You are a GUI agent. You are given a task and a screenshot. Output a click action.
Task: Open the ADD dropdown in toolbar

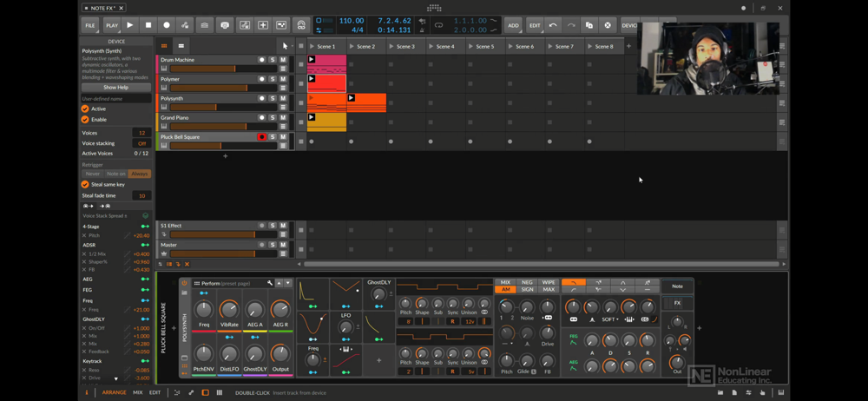coord(513,25)
